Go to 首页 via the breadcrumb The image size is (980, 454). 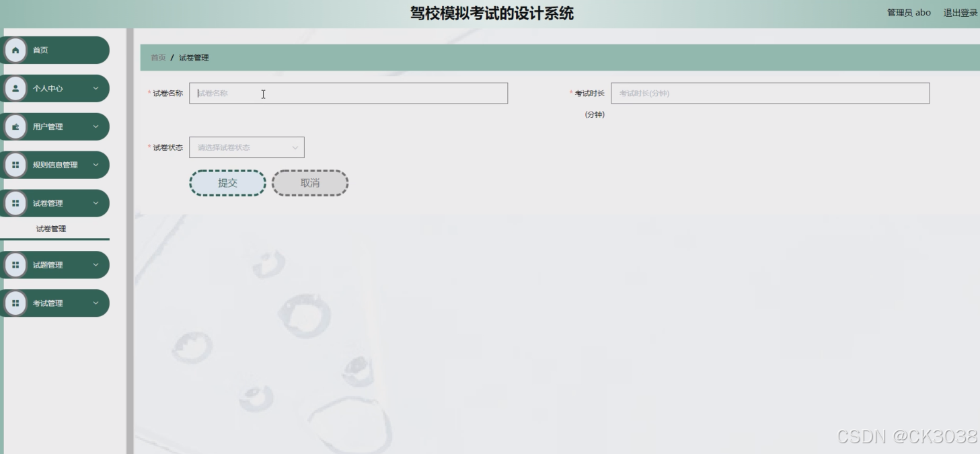pos(157,57)
